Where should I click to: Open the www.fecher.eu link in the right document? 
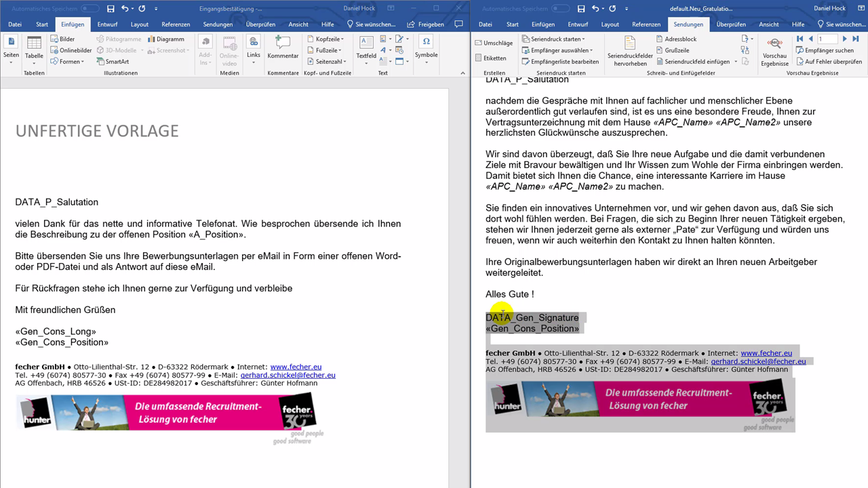coord(766,353)
